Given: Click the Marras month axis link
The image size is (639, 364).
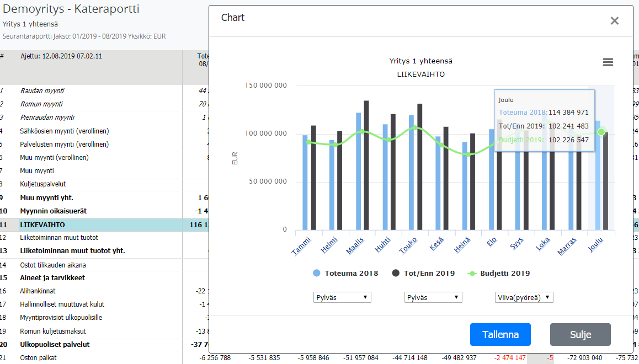Looking at the screenshot, I should coord(569,246).
